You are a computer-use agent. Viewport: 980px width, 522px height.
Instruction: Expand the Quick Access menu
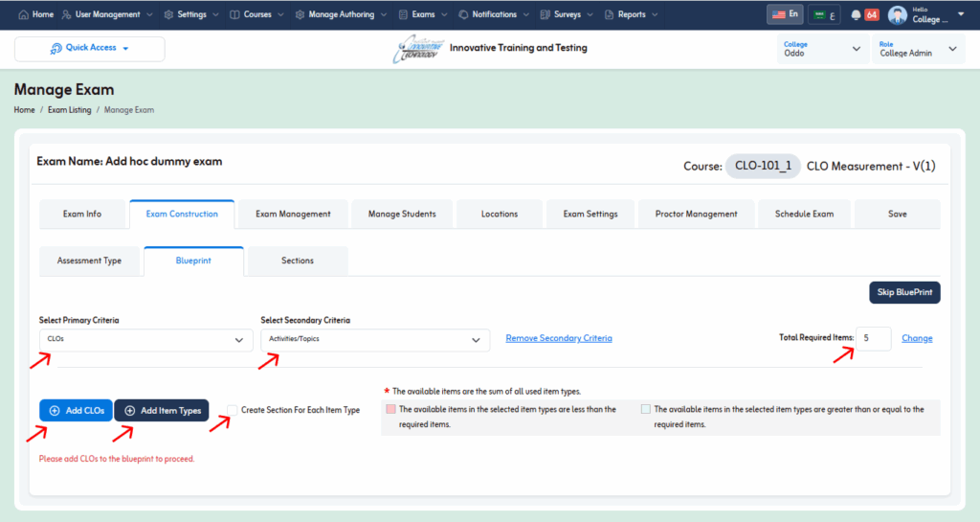89,49
